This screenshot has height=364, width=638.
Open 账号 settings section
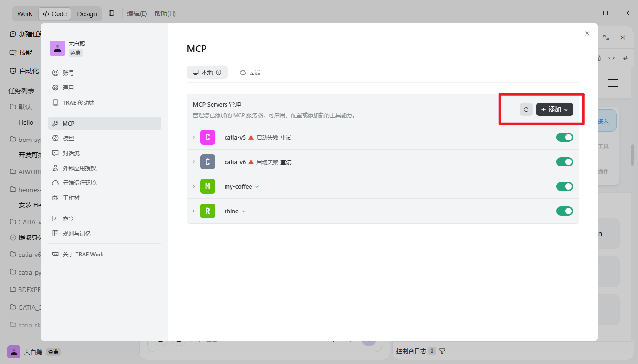coord(104,73)
